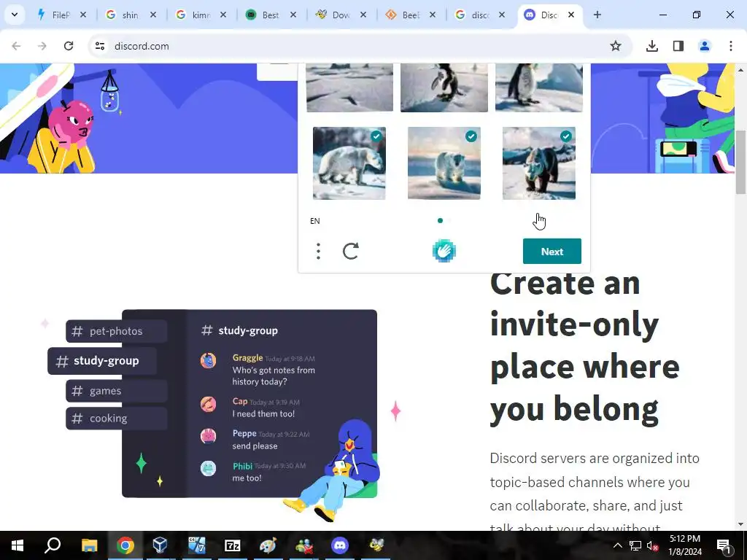Click the hCaptcha hand logo
The width and height of the screenshot is (747, 560).
444,251
